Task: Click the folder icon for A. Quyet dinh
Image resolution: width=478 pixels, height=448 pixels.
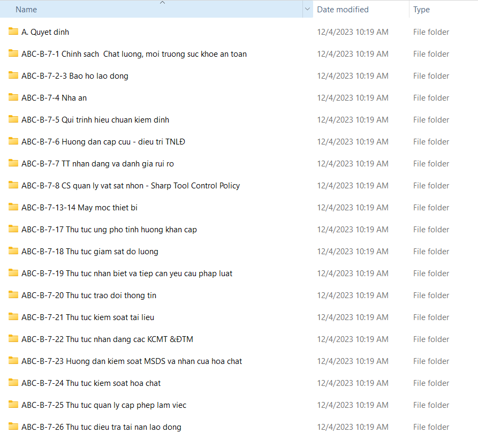Action: point(13,32)
